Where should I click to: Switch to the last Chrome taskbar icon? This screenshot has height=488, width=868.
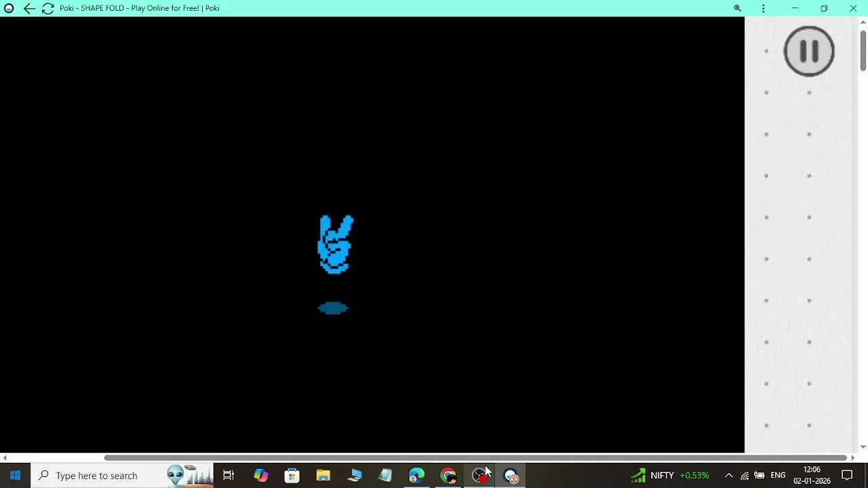(511, 475)
